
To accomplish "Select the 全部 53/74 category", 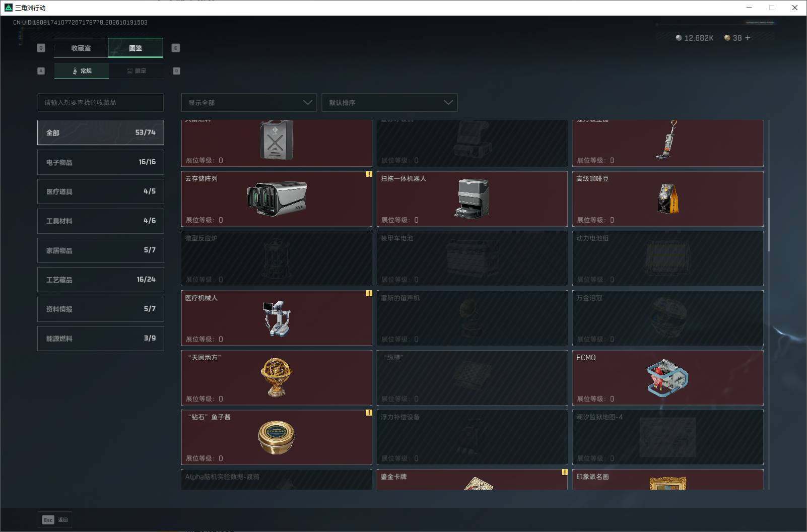I will [x=101, y=132].
